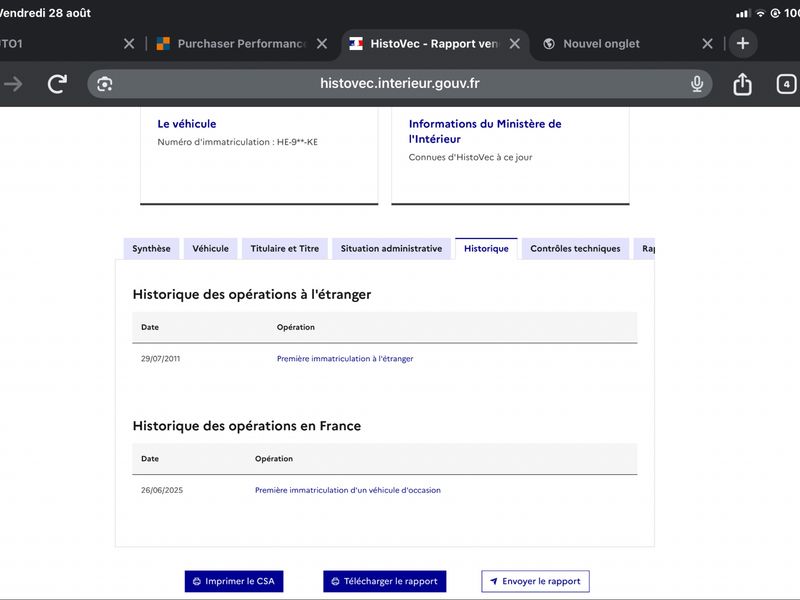This screenshot has width=800, height=600.
Task: Tap the cellular signal bars icon
Action: coord(743,13)
